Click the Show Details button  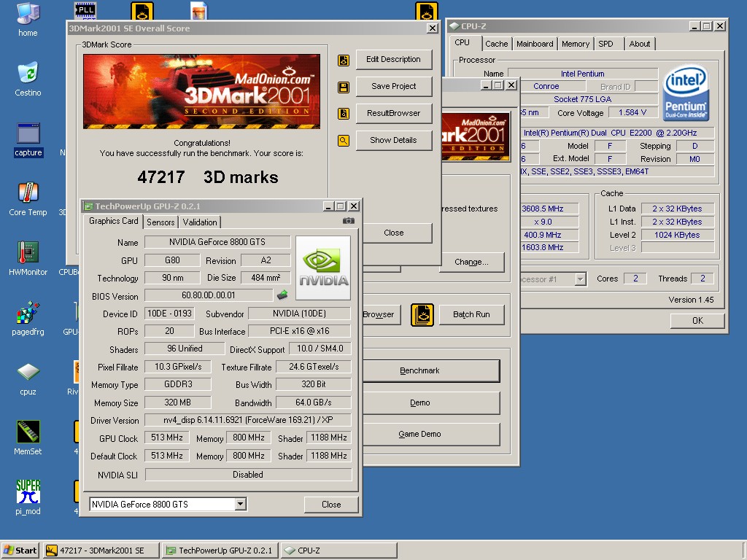[x=393, y=140]
